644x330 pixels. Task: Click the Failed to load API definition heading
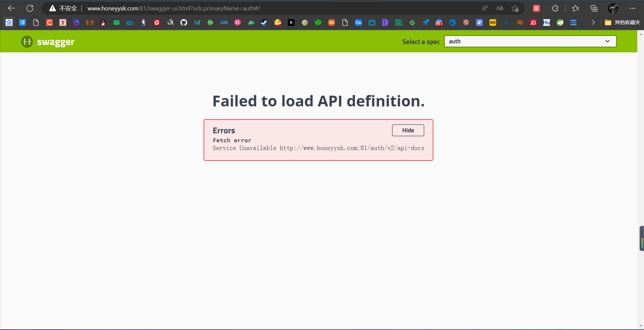[x=318, y=101]
